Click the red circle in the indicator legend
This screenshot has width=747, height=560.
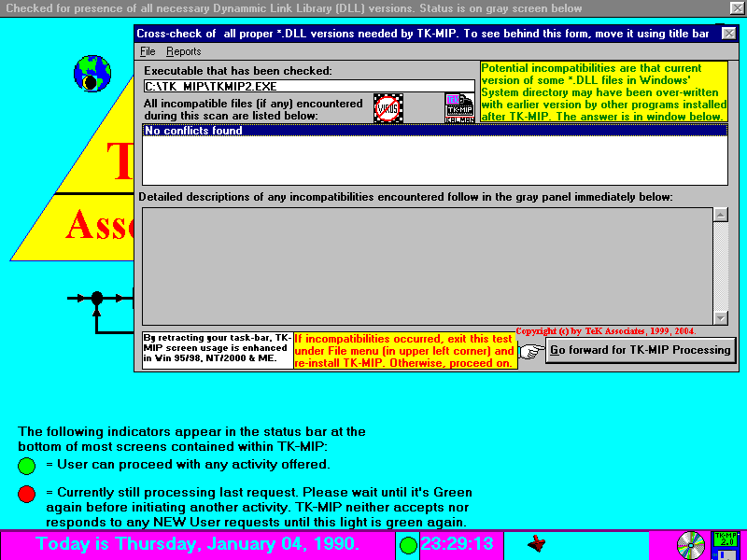27,494
